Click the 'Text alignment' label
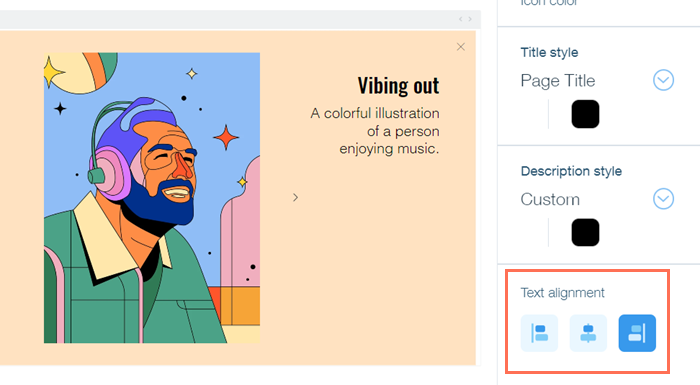700x385 pixels. coord(562,293)
